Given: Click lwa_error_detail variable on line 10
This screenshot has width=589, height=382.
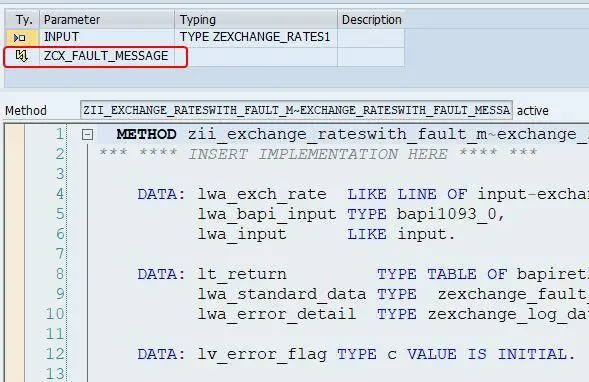Looking at the screenshot, I should [x=277, y=314].
